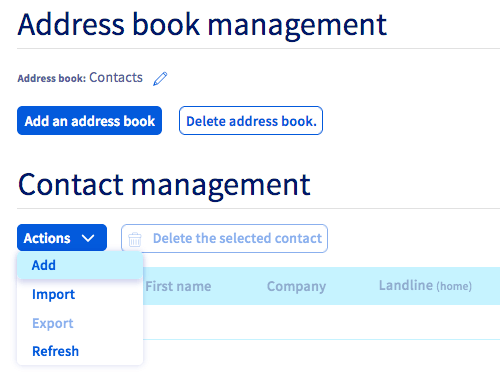Click the trash icon in delete contact button

coord(135,239)
